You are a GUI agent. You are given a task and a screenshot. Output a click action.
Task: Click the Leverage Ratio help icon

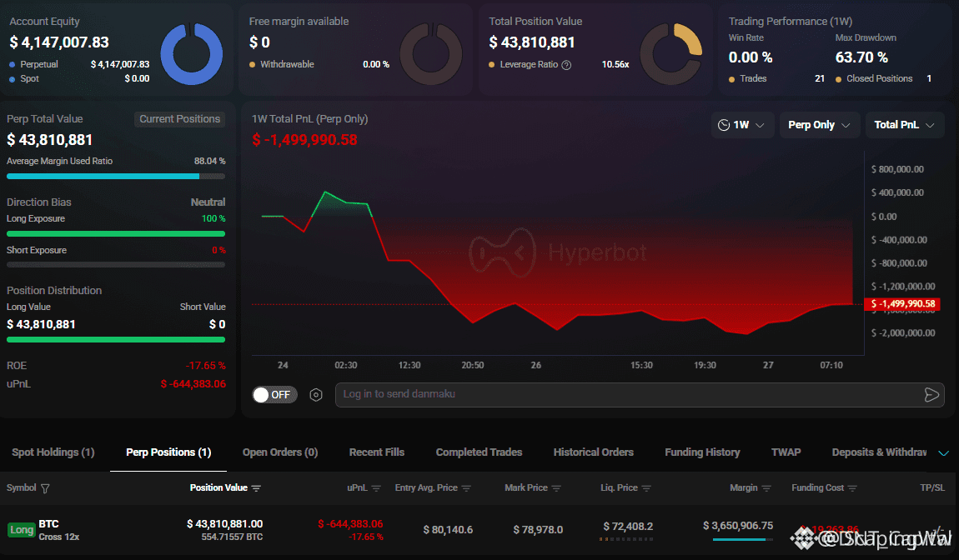pyautogui.click(x=566, y=65)
